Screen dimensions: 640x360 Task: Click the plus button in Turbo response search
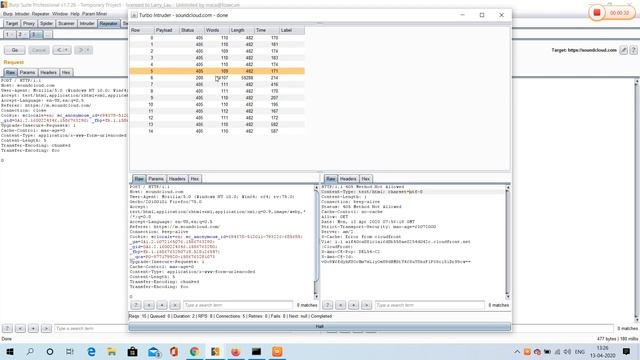353,305
